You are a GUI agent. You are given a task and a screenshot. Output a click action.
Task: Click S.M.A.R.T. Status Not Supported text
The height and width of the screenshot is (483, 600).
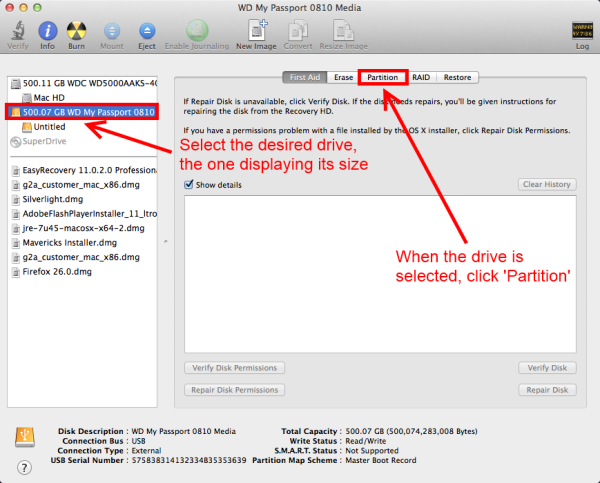372,450
